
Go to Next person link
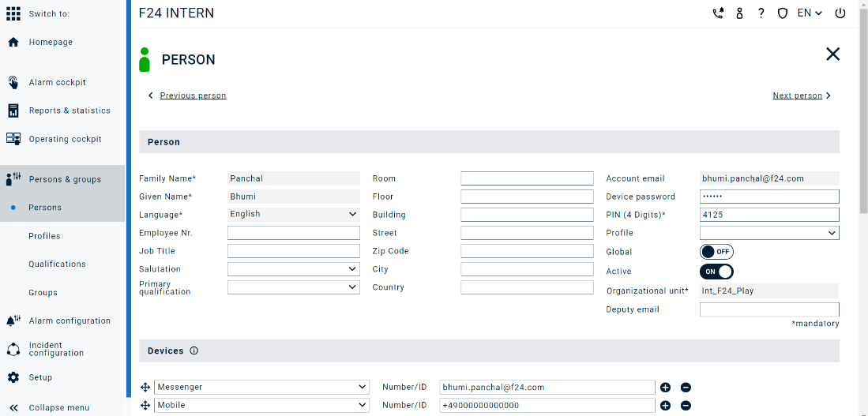pyautogui.click(x=797, y=96)
